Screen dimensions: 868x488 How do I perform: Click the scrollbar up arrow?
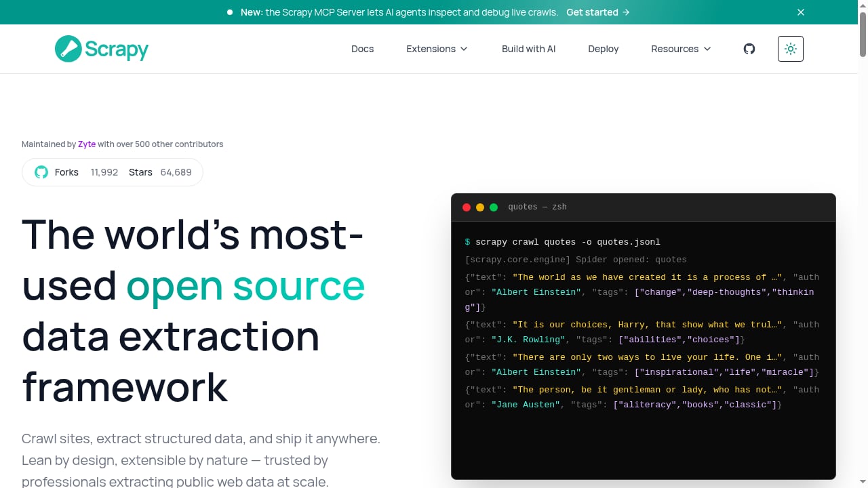pos(863,5)
